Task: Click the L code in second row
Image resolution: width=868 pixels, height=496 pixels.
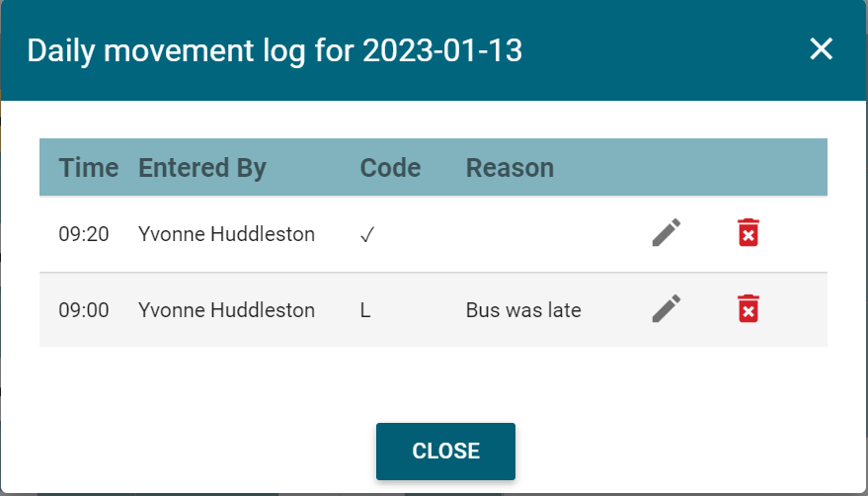Action: click(x=365, y=310)
